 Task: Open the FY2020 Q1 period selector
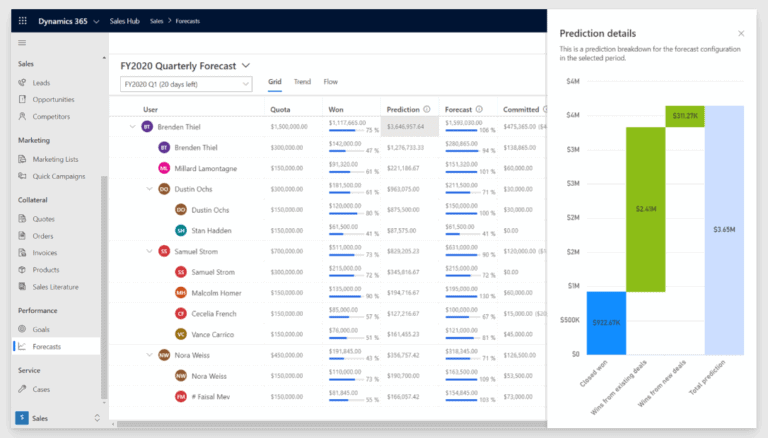pyautogui.click(x=186, y=84)
